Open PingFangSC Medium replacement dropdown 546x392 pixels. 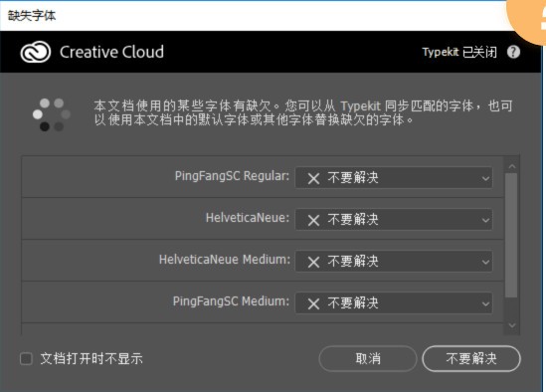pos(394,303)
